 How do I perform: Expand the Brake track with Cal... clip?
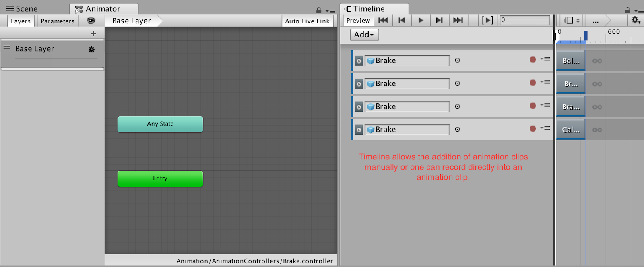tap(359, 130)
